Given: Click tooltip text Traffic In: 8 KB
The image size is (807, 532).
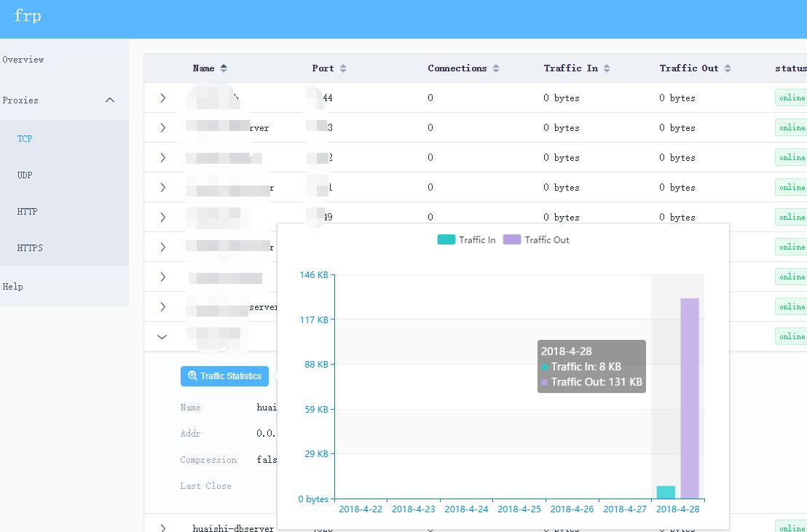Looking at the screenshot, I should tap(586, 367).
